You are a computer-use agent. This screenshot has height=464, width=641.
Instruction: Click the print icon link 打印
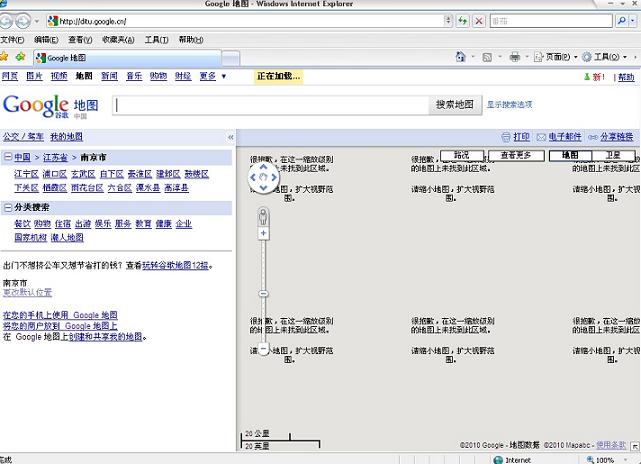(x=516, y=137)
